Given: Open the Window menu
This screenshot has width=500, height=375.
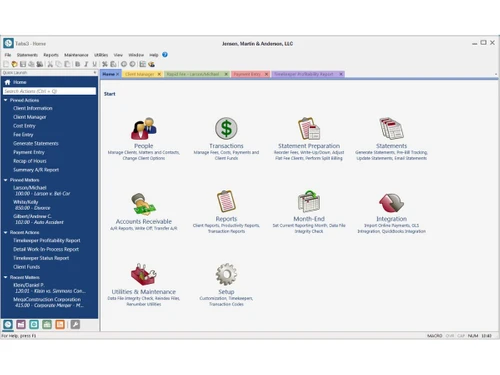Looking at the screenshot, I should pyautogui.click(x=136, y=55).
